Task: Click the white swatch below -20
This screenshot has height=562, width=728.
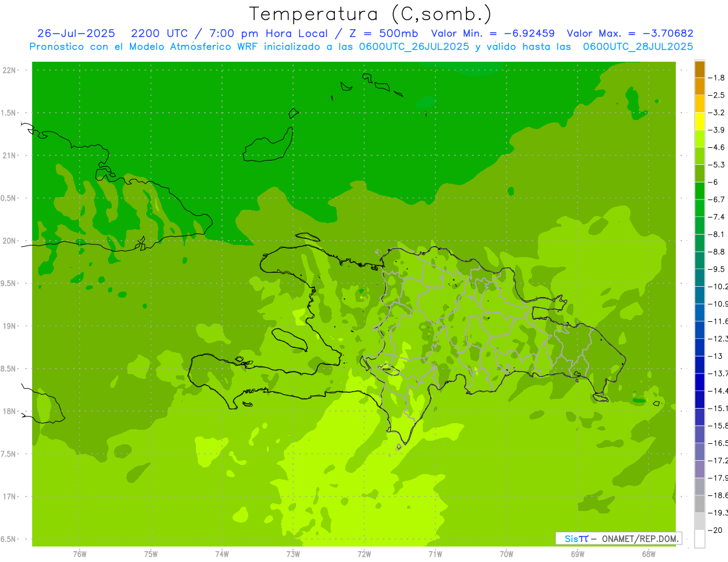Action: [x=699, y=538]
